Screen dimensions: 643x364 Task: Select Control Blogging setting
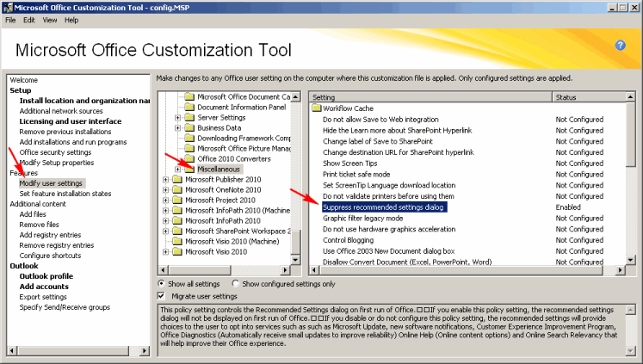pyautogui.click(x=348, y=240)
